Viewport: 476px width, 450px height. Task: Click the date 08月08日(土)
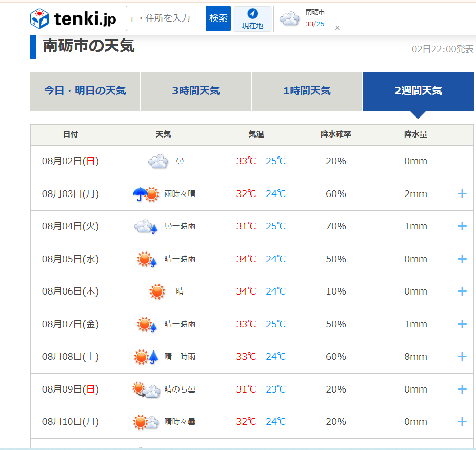pyautogui.click(x=70, y=357)
